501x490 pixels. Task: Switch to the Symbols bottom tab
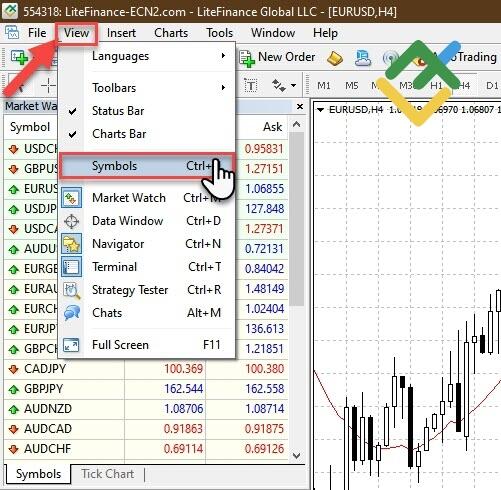pos(38,474)
